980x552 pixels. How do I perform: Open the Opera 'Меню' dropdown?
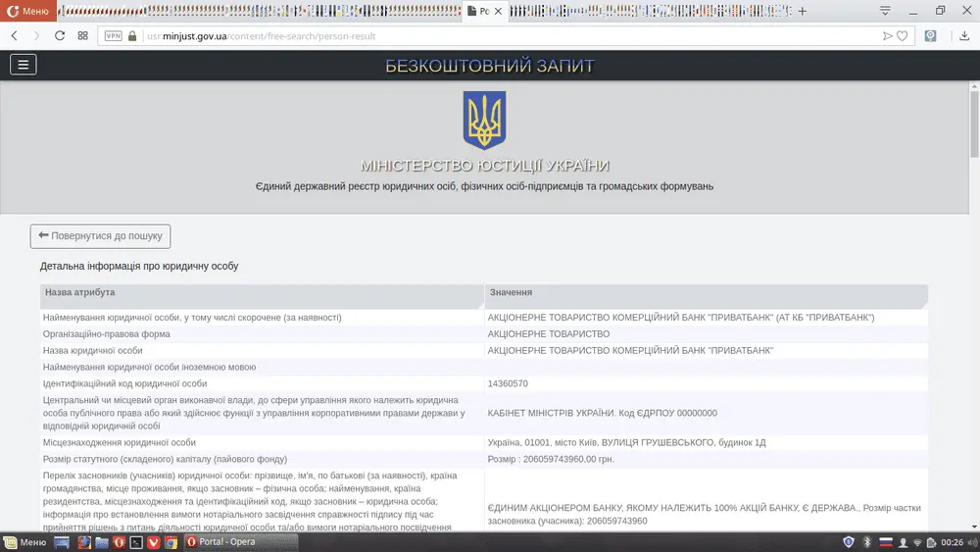point(27,11)
